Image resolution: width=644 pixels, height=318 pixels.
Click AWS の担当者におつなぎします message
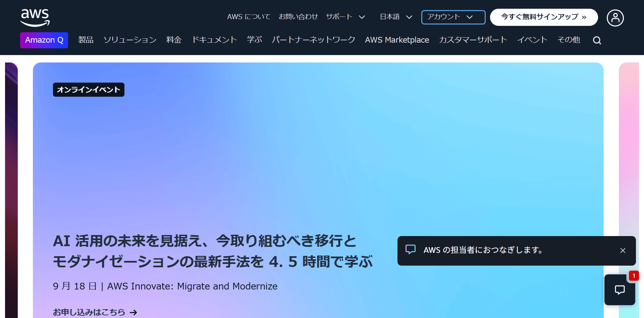pos(483,250)
